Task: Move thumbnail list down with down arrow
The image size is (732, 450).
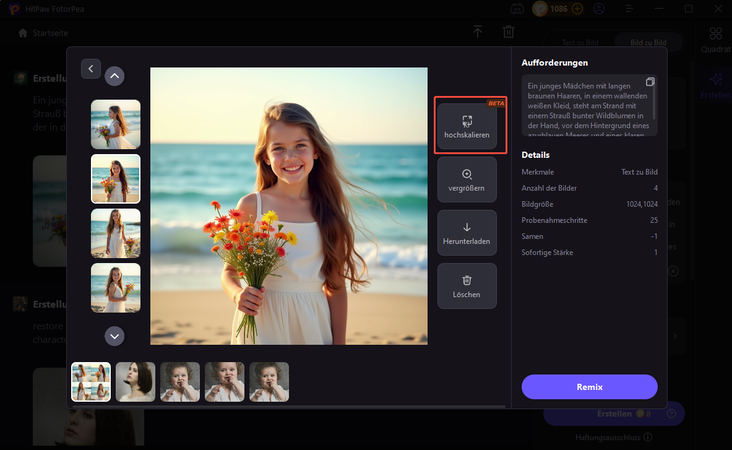Action: pos(114,336)
